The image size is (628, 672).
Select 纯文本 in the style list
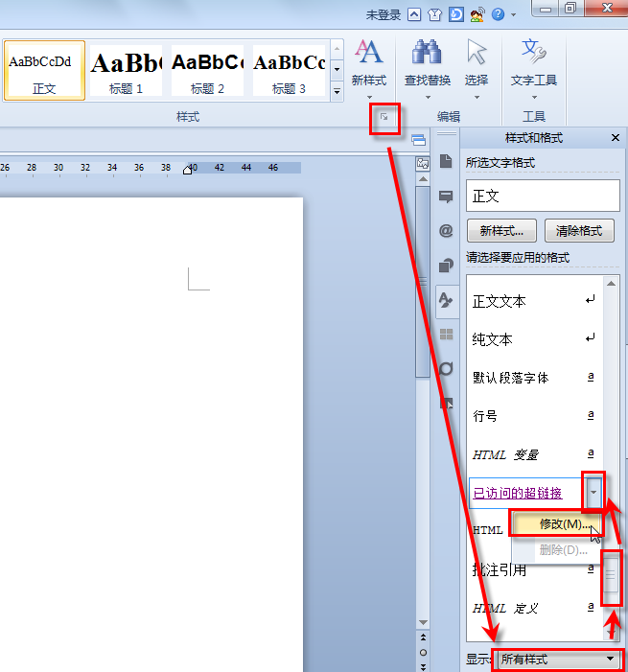pyautogui.click(x=535, y=339)
